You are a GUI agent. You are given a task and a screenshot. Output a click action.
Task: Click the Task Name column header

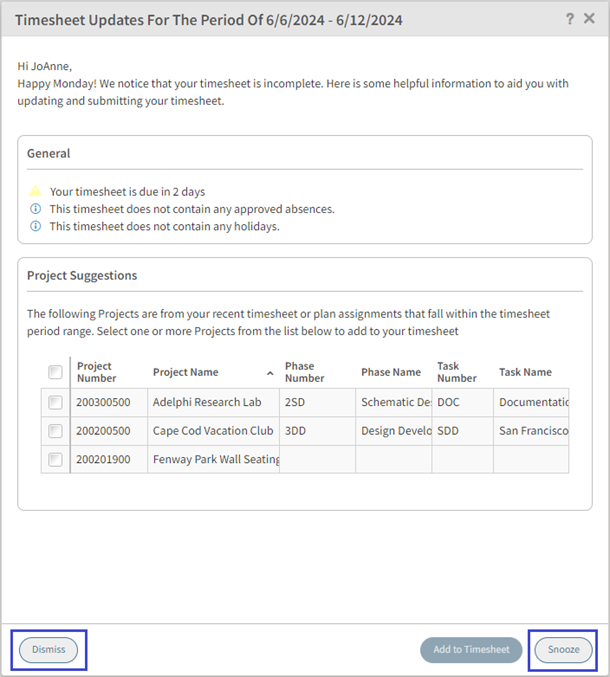(525, 372)
